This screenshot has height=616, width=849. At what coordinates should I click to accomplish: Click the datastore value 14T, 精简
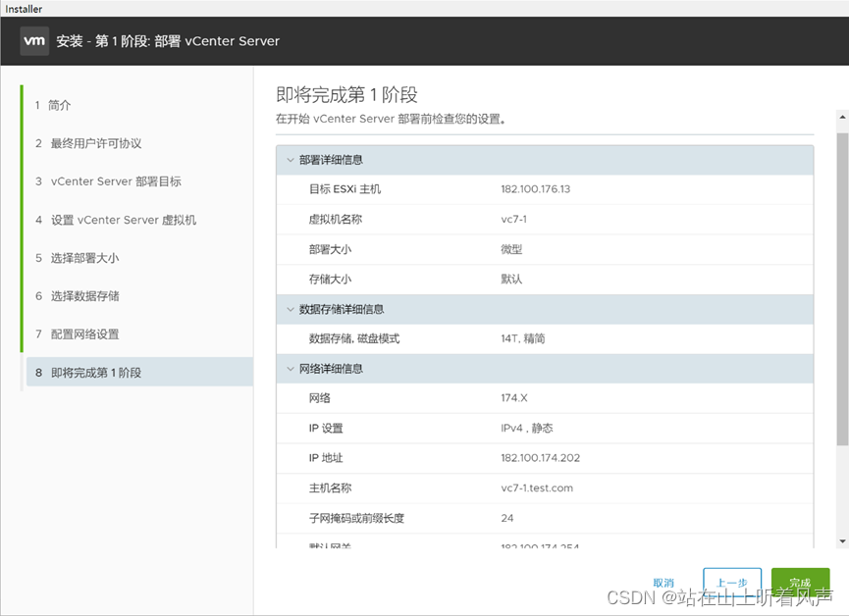click(523, 338)
